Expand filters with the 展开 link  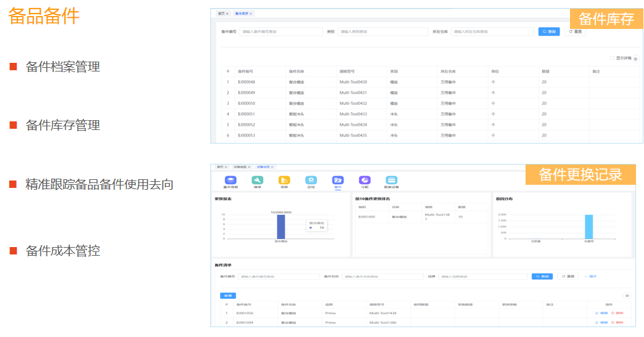click(x=590, y=277)
